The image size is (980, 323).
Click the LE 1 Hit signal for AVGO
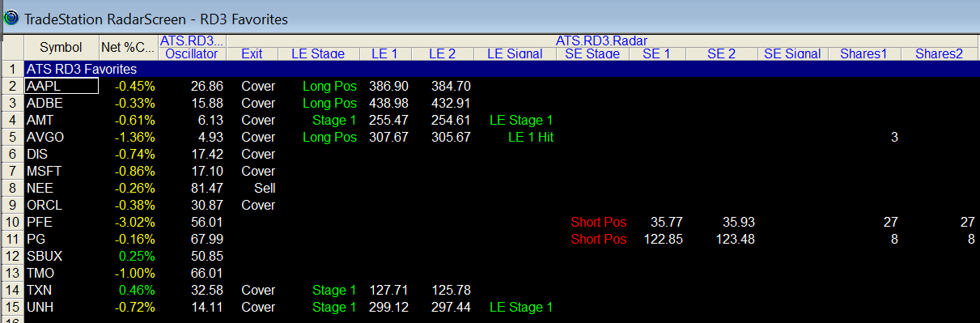[x=531, y=137]
